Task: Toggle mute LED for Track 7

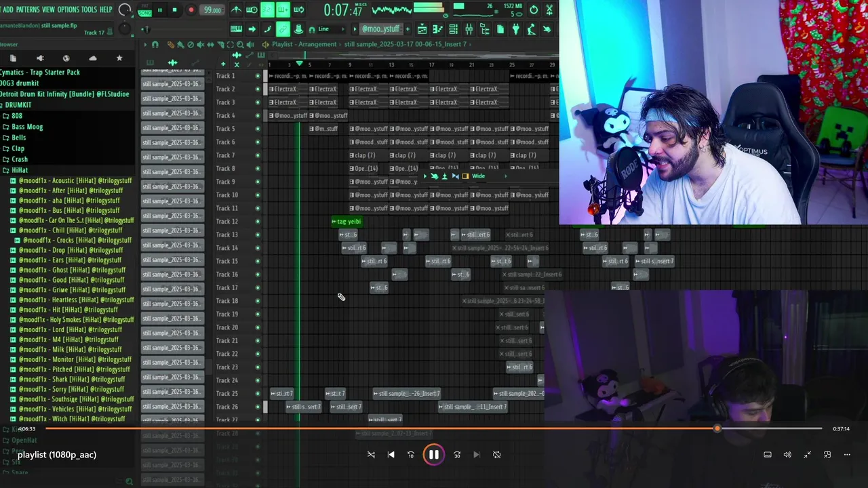Action: point(258,155)
